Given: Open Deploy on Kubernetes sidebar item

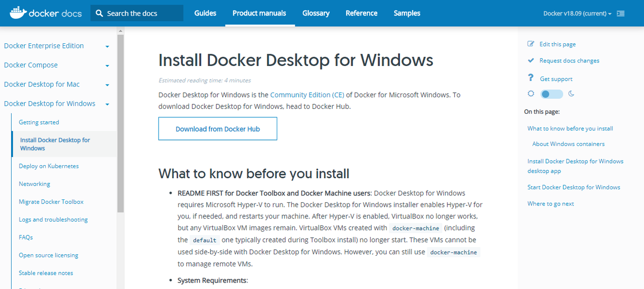Looking at the screenshot, I should point(49,166).
